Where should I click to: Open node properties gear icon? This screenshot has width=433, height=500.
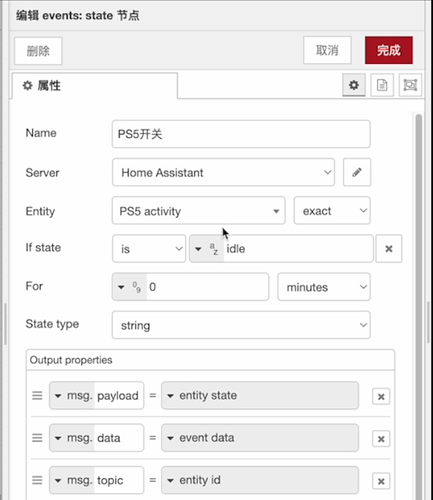tap(354, 85)
